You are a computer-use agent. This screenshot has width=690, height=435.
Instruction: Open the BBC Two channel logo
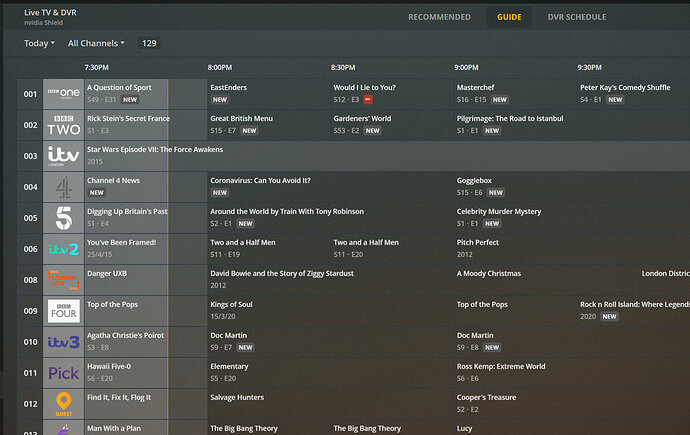64,125
